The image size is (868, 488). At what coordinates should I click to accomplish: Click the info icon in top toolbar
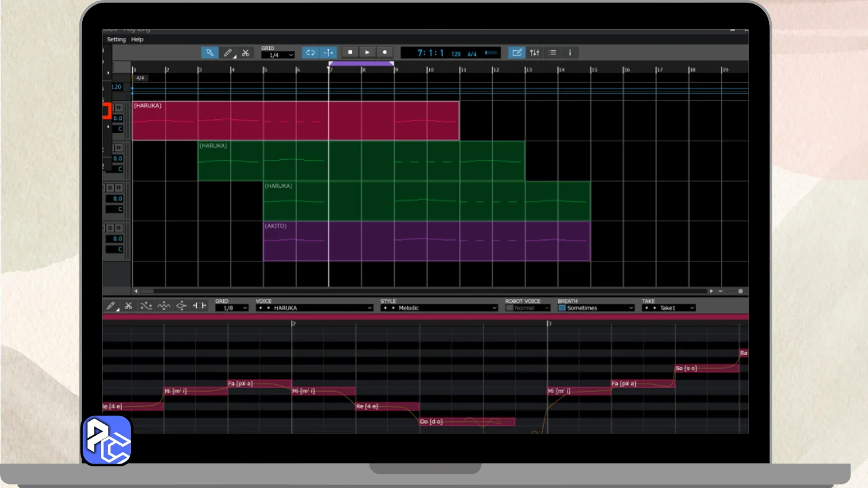pos(570,53)
